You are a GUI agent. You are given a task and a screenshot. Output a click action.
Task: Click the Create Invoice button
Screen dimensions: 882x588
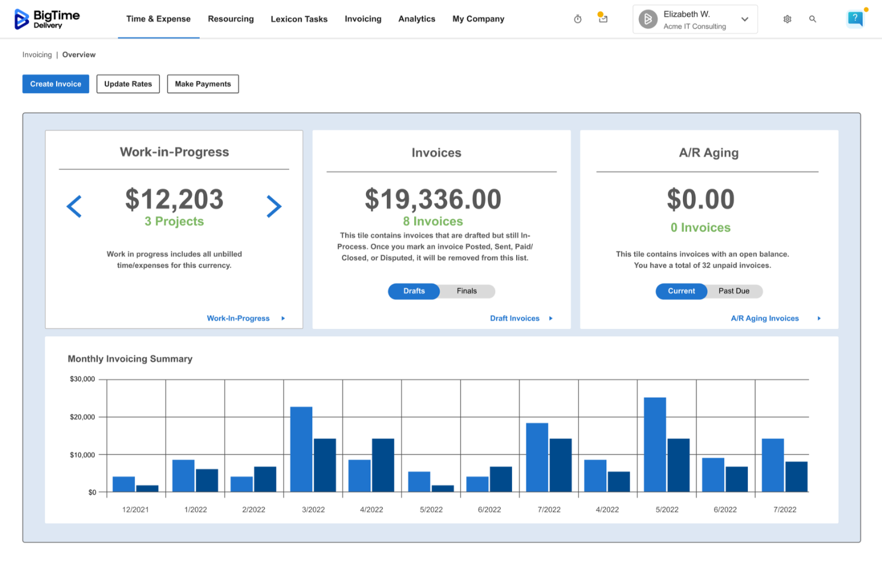click(x=55, y=83)
